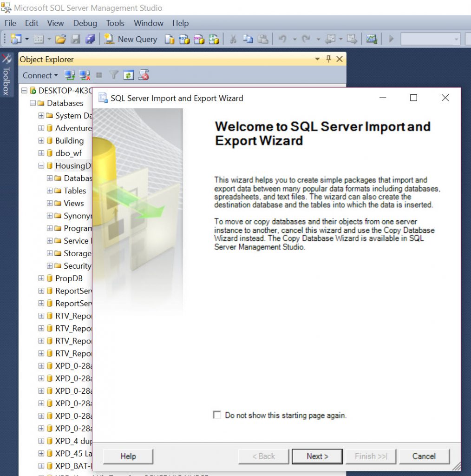The height and width of the screenshot is (476, 471).
Task: Click the Cancel button in wizard
Action: point(424,456)
